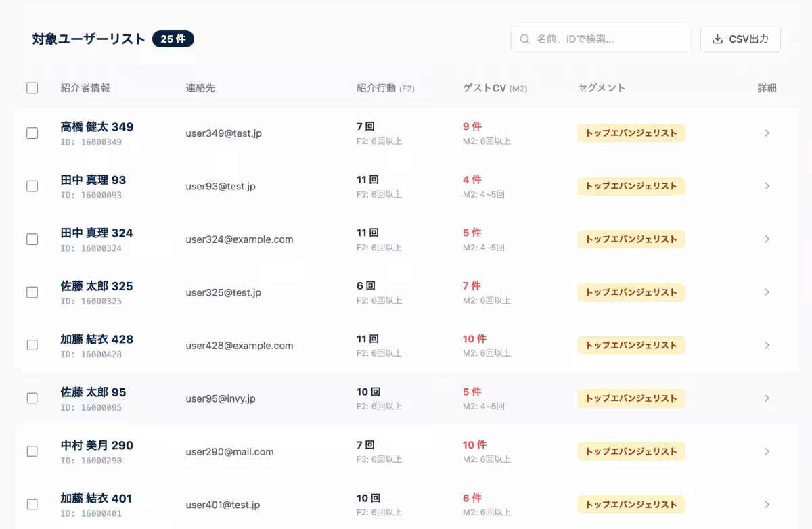Open details chevron for 中村 美月 290
The height and width of the screenshot is (529, 812).
[767, 451]
